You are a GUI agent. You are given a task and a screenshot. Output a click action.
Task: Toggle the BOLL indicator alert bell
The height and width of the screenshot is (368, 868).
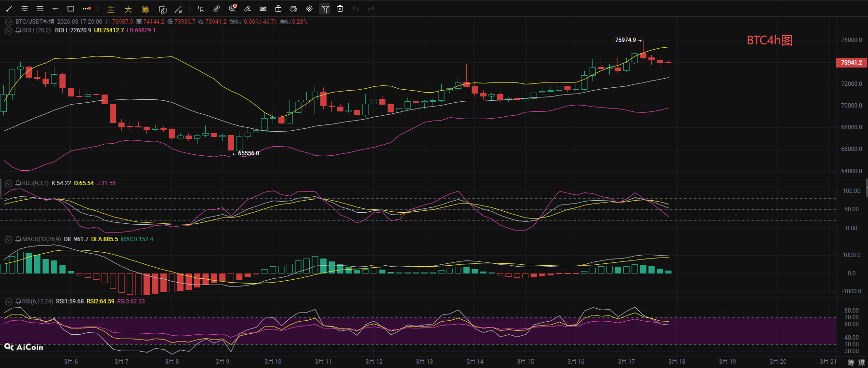[x=18, y=30]
